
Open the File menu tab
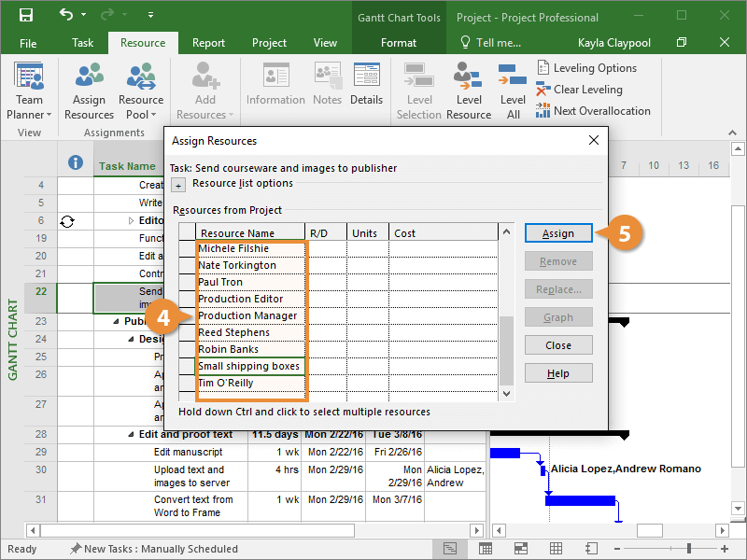(28, 43)
